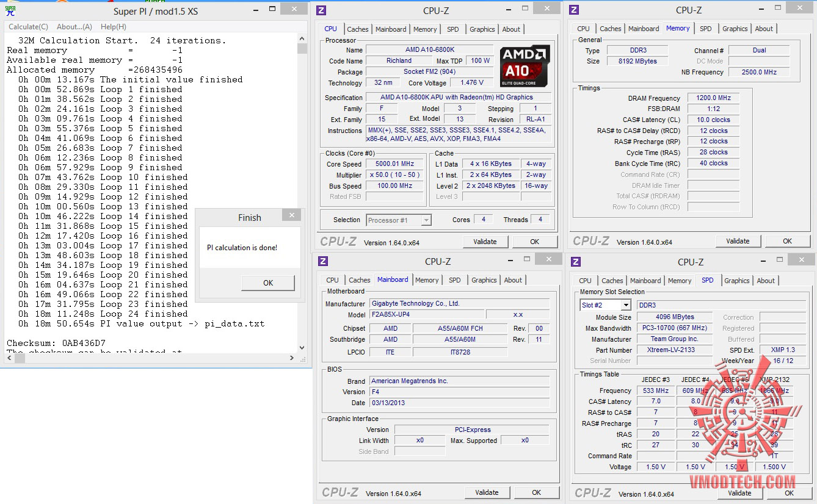The image size is (817, 504).
Task: Select Graphics tab in the memory Timings window
Action: [x=735, y=29]
